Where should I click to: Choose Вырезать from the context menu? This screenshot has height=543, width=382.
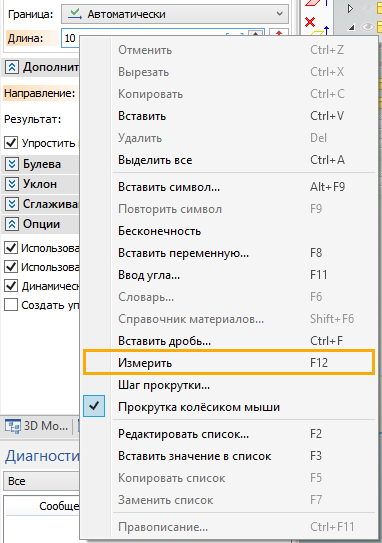(x=229, y=72)
